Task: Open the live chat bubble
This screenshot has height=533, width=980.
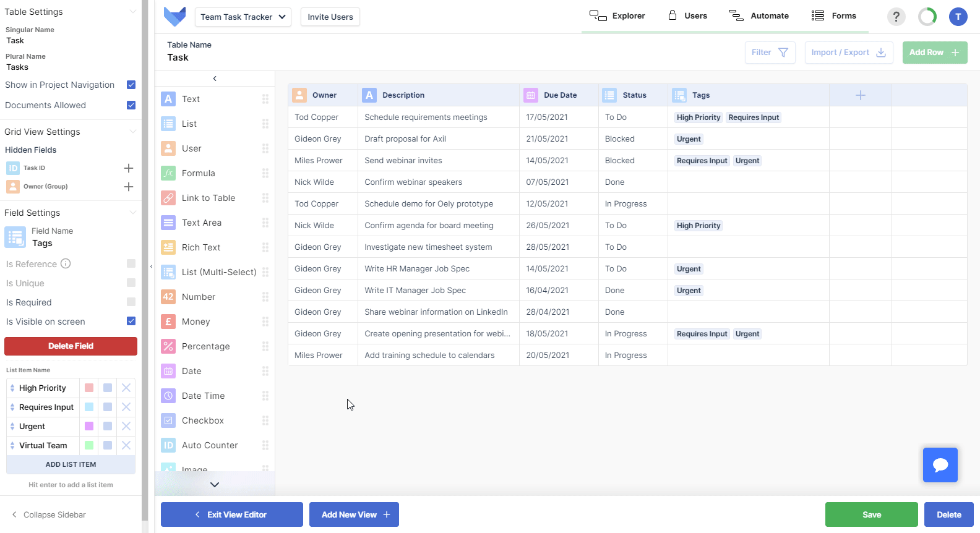Action: (x=940, y=465)
